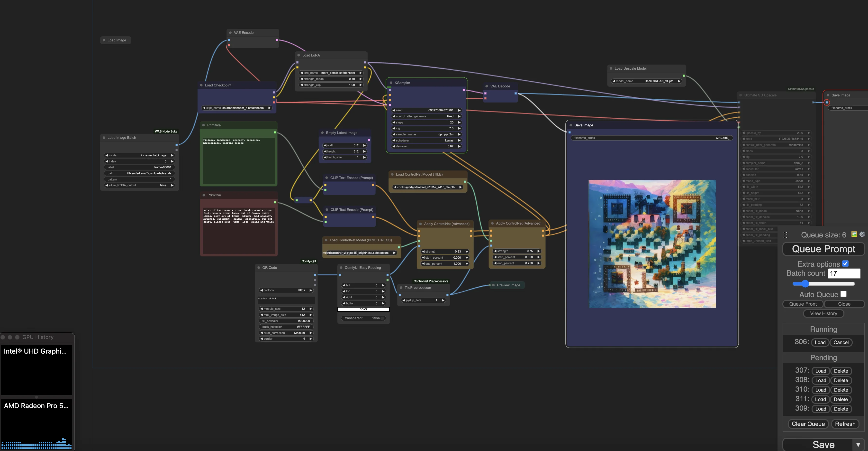Image resolution: width=868 pixels, height=451 pixels.
Task: Click Load for running item 306
Action: point(820,342)
